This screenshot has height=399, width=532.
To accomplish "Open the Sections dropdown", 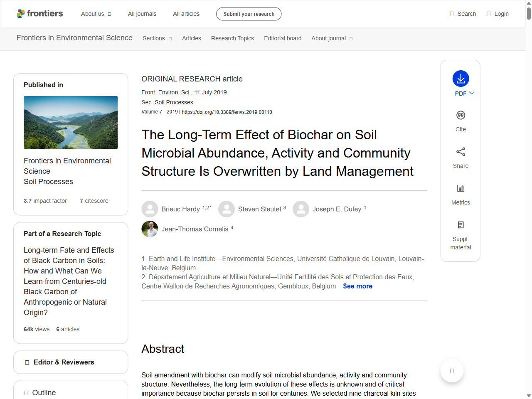I will [x=157, y=38].
